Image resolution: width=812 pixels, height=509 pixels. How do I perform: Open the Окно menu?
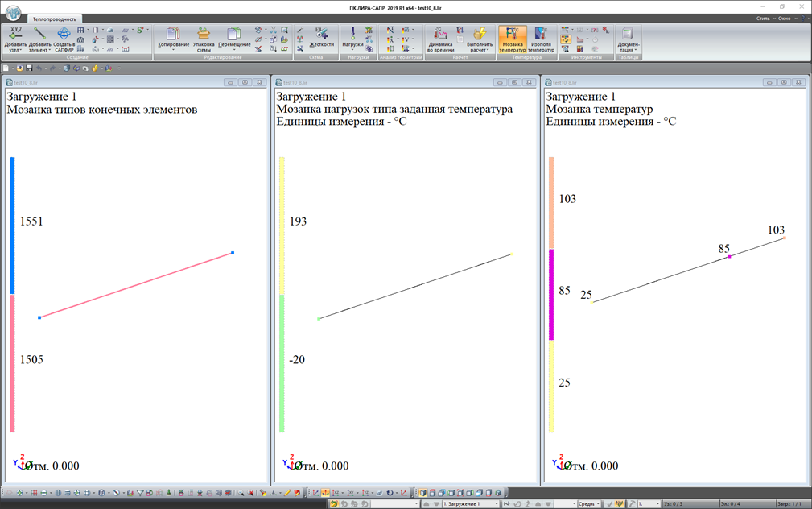784,18
